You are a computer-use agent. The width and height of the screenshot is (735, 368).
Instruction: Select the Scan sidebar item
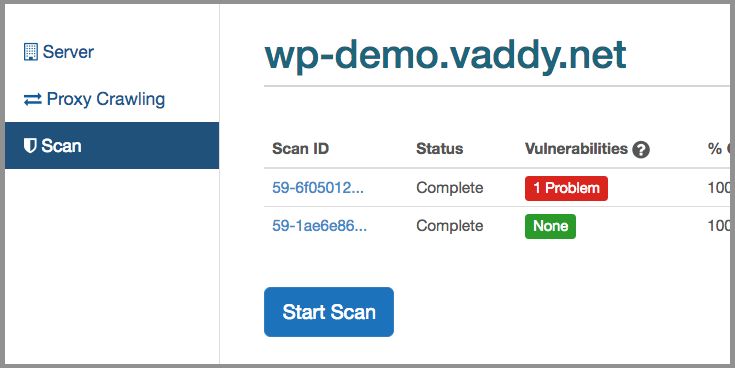pos(112,145)
